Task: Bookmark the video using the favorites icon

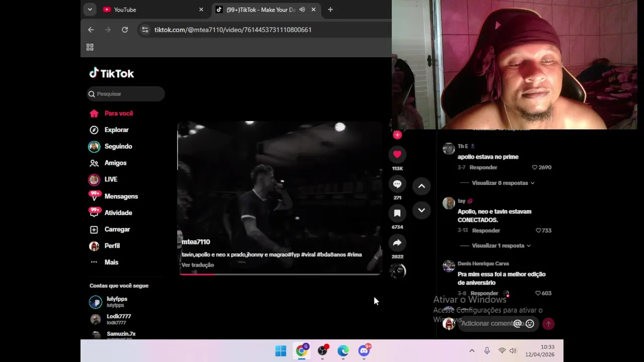Action: [x=397, y=213]
